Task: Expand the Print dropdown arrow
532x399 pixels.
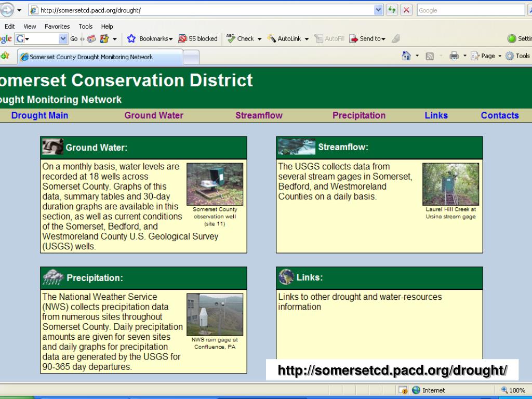Action: 465,56
